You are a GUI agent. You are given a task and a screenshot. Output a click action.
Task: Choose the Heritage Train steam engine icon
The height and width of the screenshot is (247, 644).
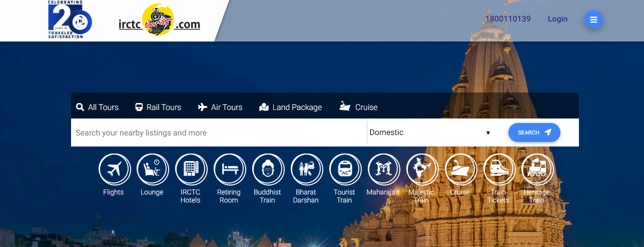coord(538,169)
